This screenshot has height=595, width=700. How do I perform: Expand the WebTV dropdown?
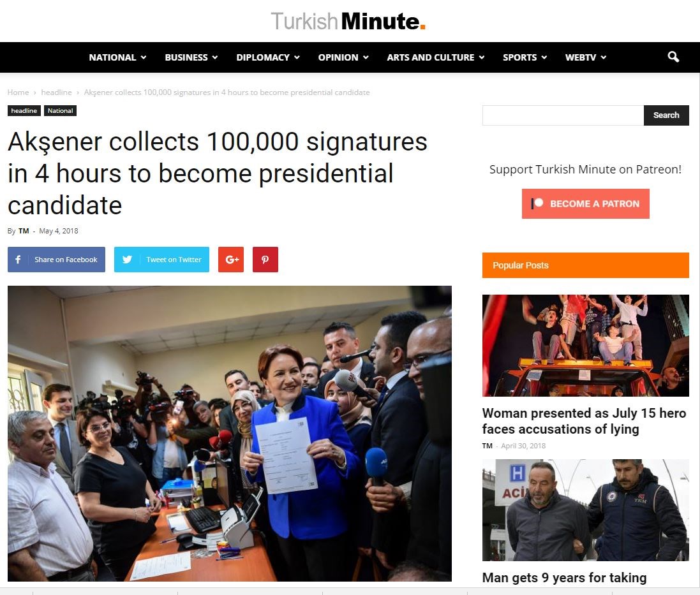coord(585,57)
